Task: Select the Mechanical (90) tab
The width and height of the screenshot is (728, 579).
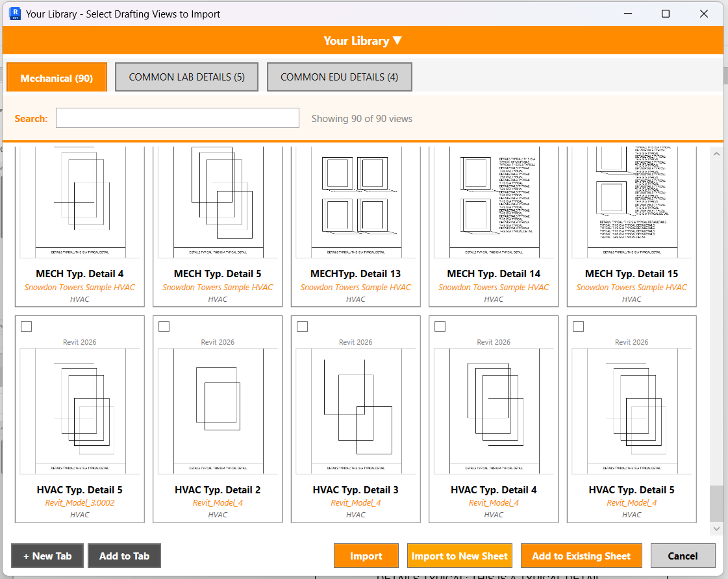Action: pyautogui.click(x=56, y=77)
